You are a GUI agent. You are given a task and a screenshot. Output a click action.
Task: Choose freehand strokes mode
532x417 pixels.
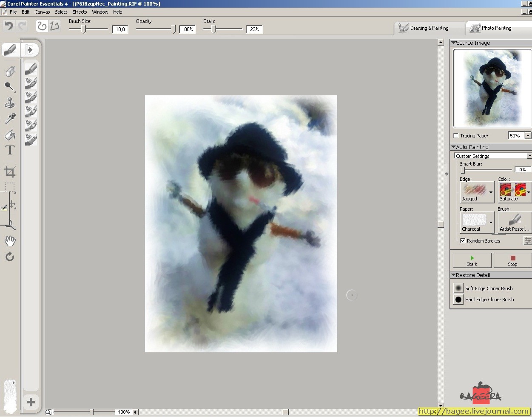point(42,26)
